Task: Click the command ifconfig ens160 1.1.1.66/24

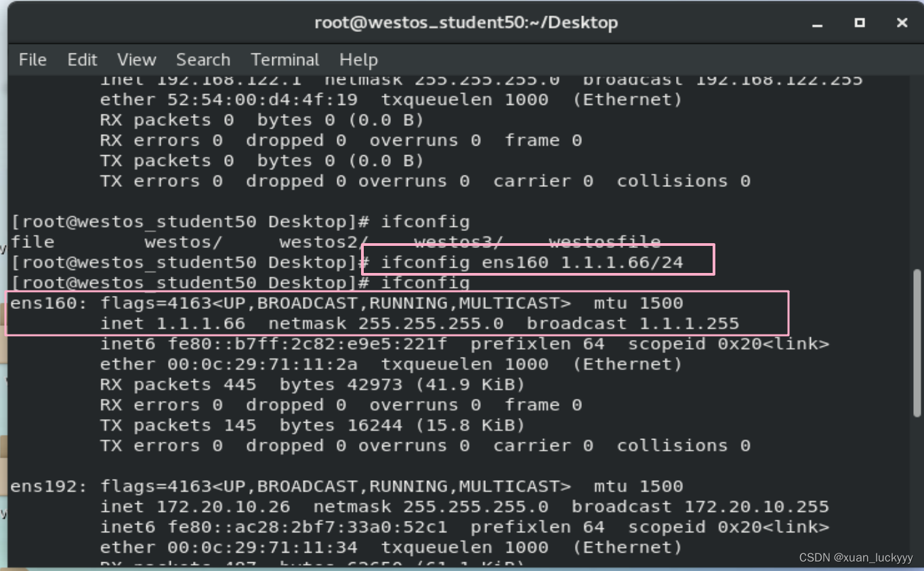Action: [x=532, y=262]
